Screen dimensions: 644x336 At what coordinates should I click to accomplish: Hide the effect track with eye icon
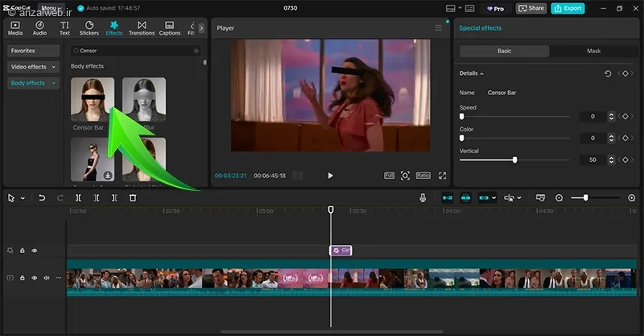click(34, 251)
